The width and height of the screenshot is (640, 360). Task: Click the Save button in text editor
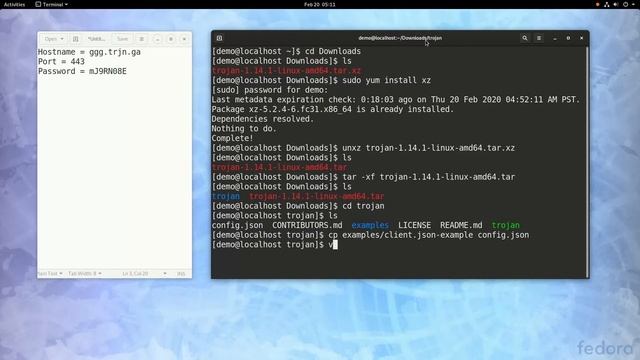click(122, 39)
